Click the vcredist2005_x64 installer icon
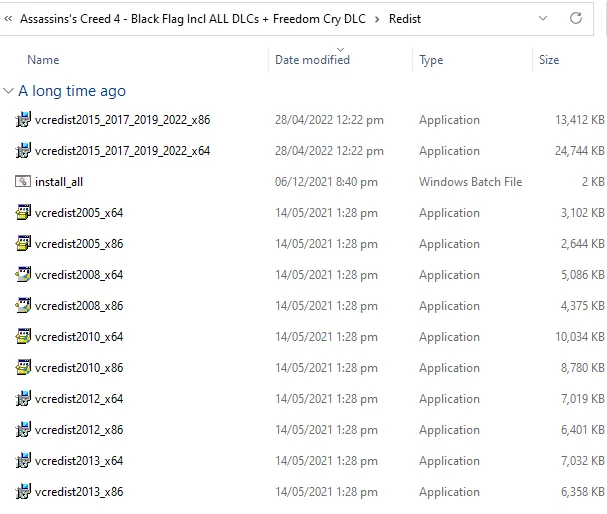The image size is (607, 514). 23,212
